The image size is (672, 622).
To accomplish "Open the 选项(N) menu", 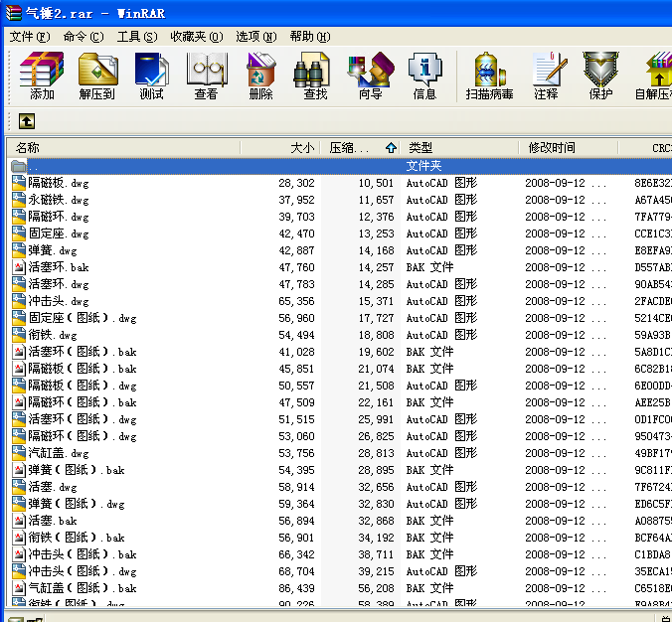I will [256, 37].
